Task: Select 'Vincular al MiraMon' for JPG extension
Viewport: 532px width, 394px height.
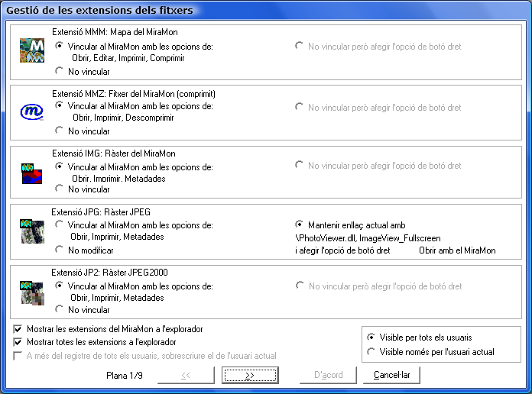Action: pyautogui.click(x=59, y=224)
